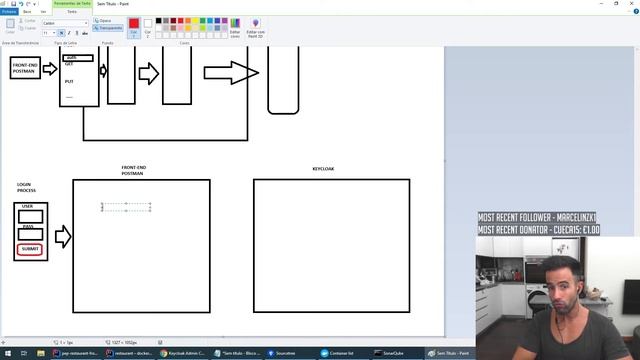The width and height of the screenshot is (640, 360).
Task: Switch to Keycloak Admin Chrome taskbar window
Action: 182,353
